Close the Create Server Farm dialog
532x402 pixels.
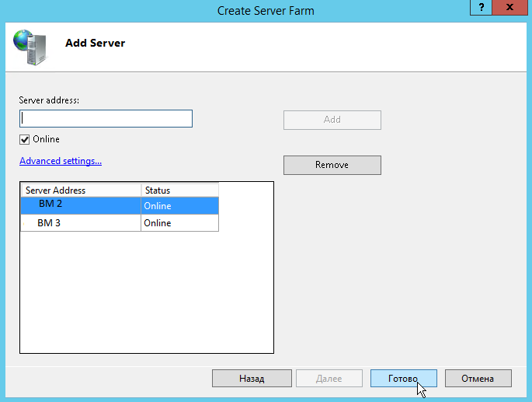[x=510, y=7]
